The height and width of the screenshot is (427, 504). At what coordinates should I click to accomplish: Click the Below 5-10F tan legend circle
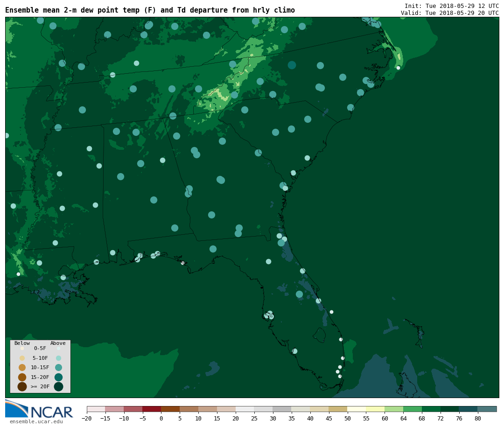click(22, 358)
